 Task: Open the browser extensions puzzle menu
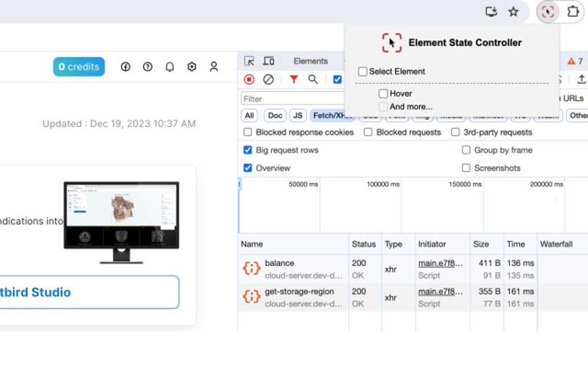pyautogui.click(x=573, y=12)
